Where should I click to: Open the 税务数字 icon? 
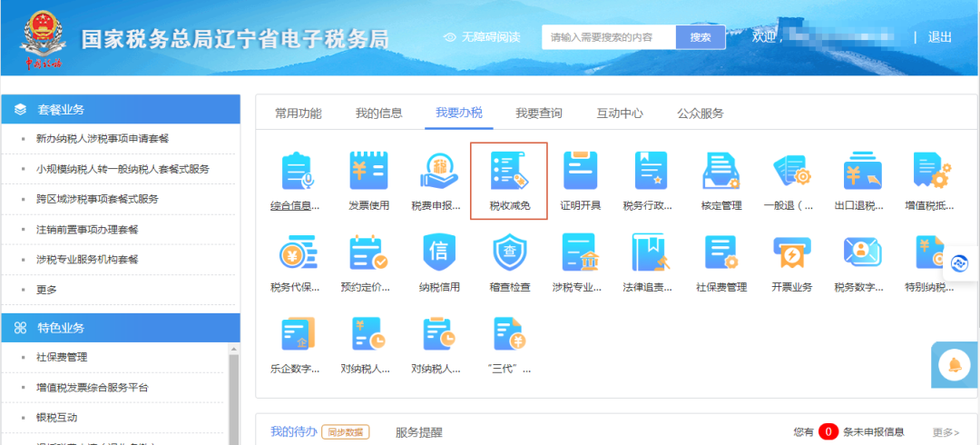coord(863,252)
